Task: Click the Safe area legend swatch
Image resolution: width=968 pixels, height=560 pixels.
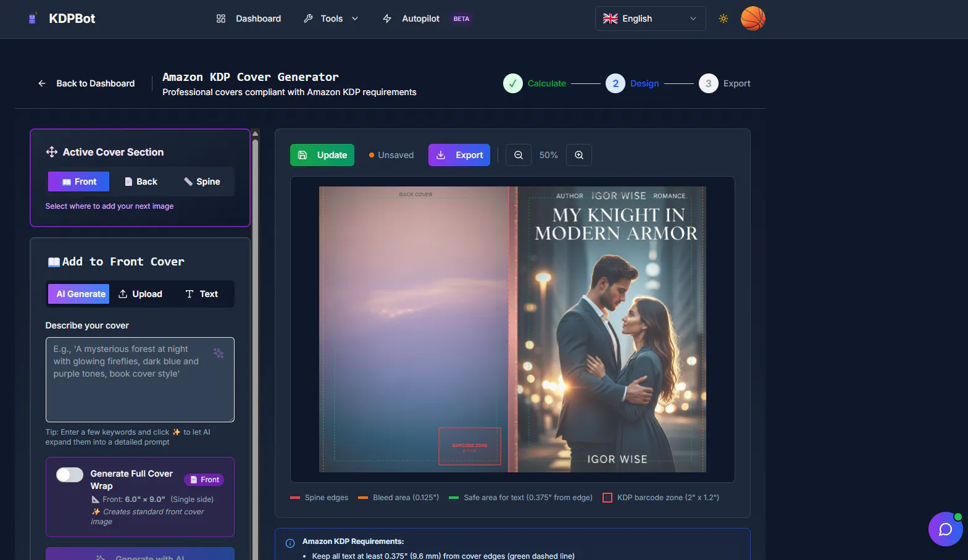Action: click(x=454, y=498)
